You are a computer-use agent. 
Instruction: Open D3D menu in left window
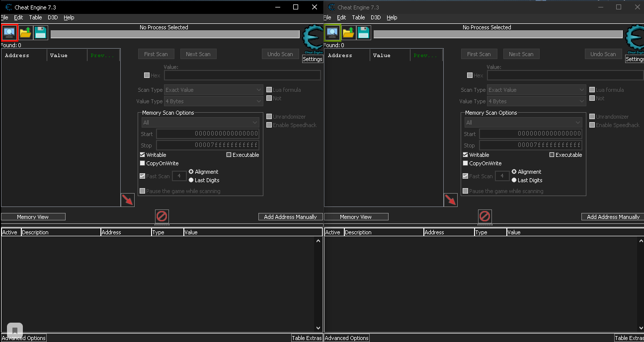(53, 17)
